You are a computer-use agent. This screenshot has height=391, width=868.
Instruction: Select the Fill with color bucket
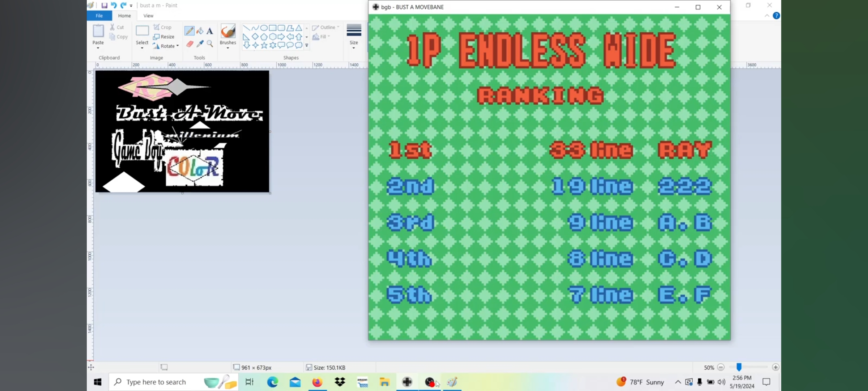point(200,31)
